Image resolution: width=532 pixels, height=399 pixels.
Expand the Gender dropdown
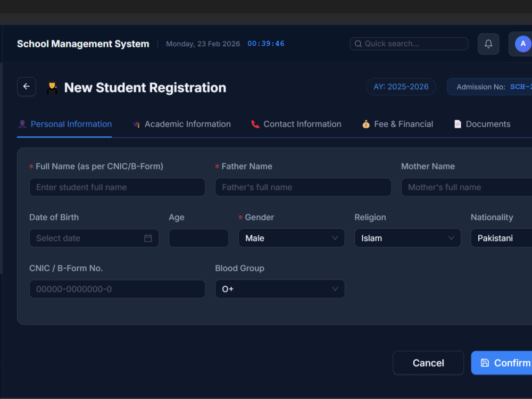pos(292,238)
